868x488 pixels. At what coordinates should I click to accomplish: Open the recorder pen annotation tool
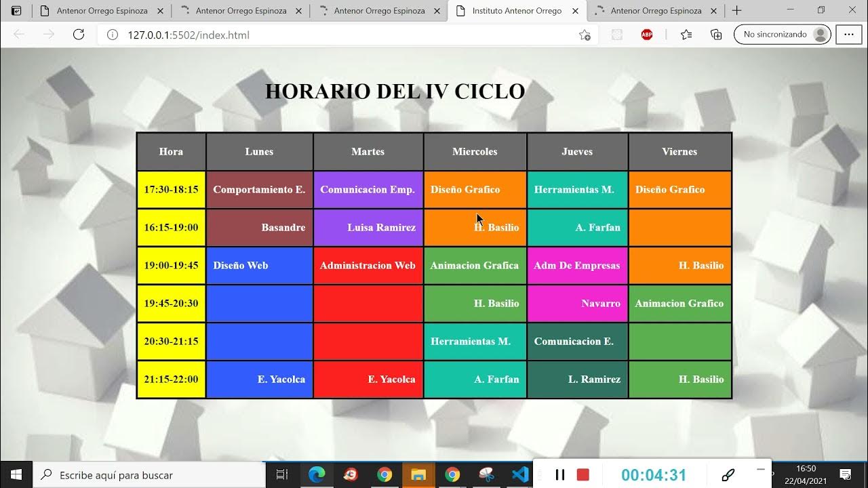pyautogui.click(x=728, y=475)
